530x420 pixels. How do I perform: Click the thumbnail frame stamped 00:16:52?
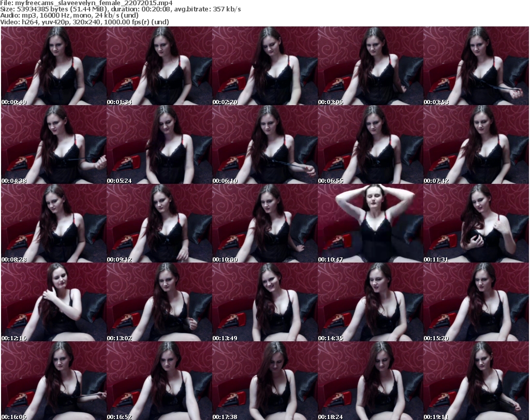pyautogui.click(x=159, y=381)
